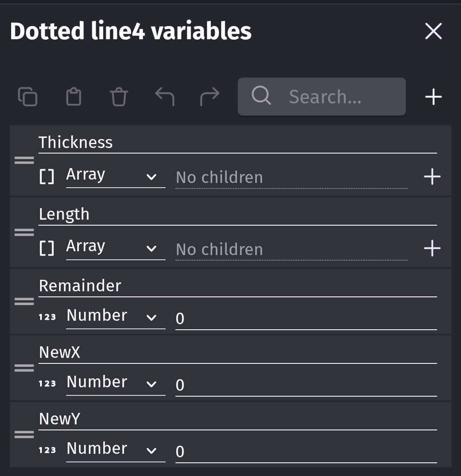Click the paste clipboard icon

click(x=73, y=96)
